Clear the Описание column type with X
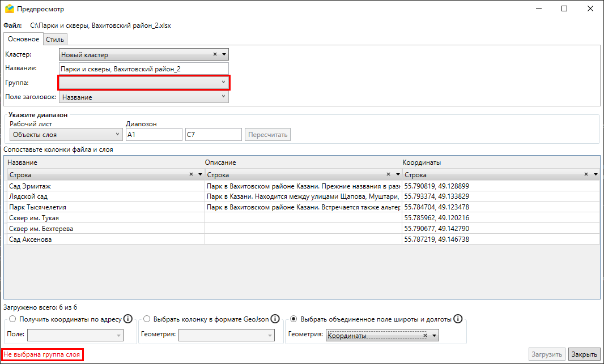This screenshot has height=364, width=604. [x=388, y=175]
